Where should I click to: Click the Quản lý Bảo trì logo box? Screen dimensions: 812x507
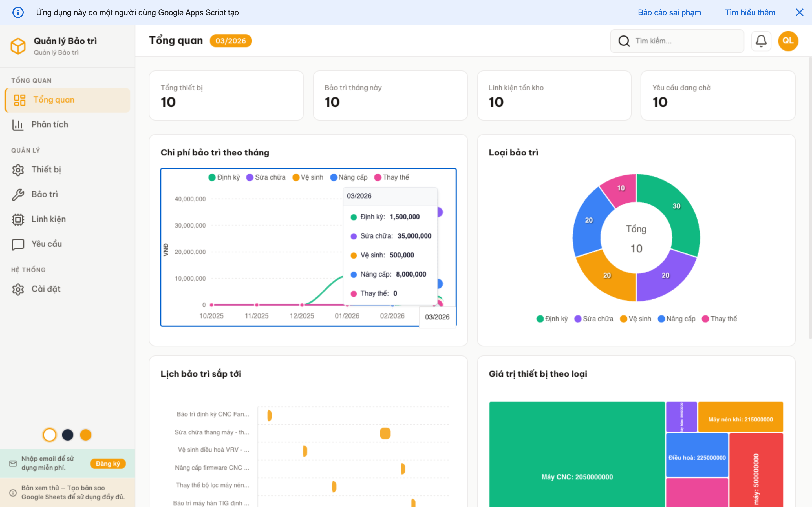[18, 46]
